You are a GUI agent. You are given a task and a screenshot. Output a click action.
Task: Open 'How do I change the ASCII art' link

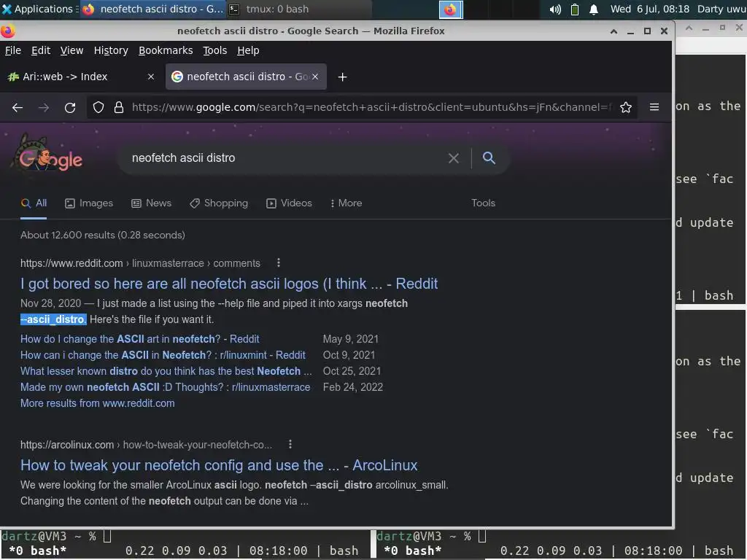pos(139,339)
